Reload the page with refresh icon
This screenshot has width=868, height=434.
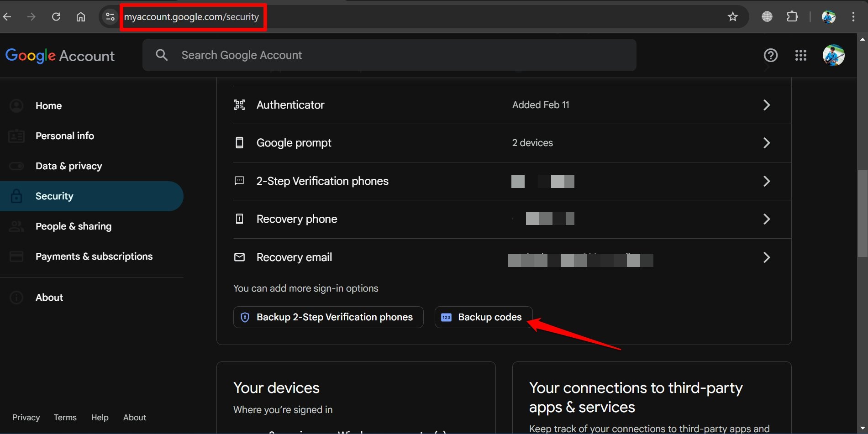[56, 17]
